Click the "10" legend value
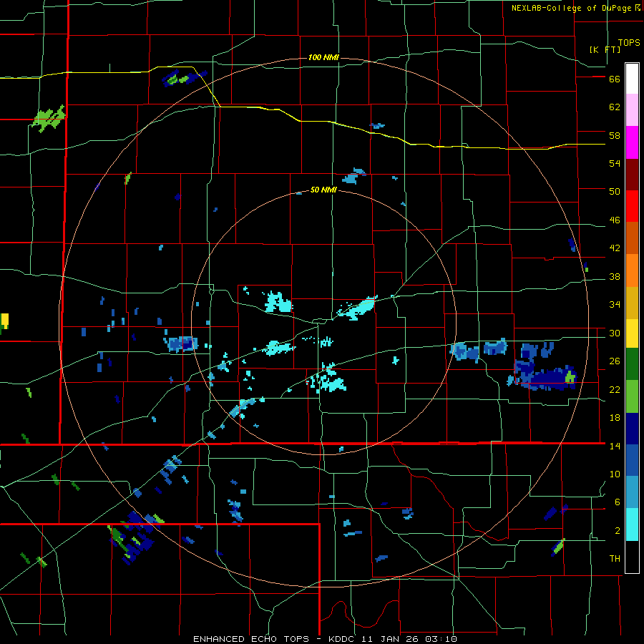The image size is (644, 644). [x=615, y=474]
